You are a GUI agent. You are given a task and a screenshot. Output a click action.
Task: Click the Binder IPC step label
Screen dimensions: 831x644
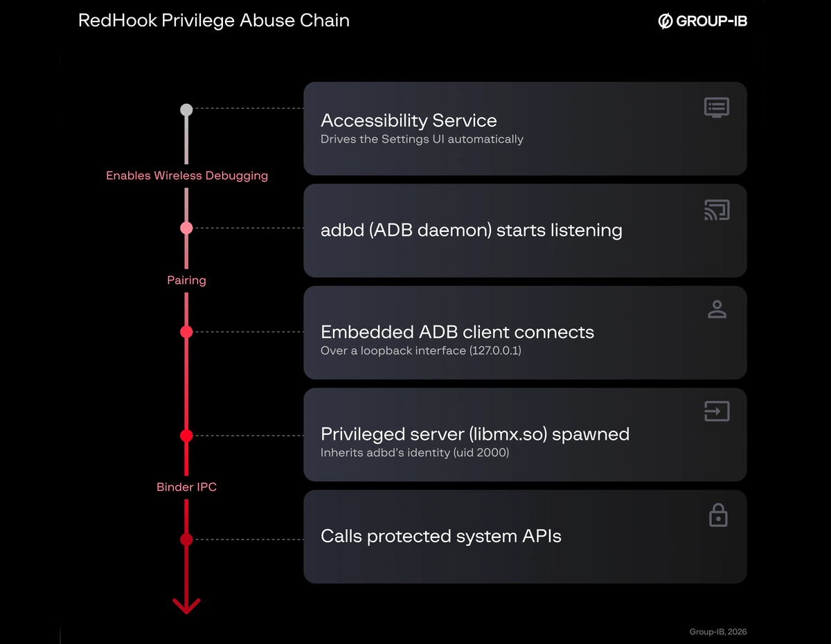coord(187,488)
